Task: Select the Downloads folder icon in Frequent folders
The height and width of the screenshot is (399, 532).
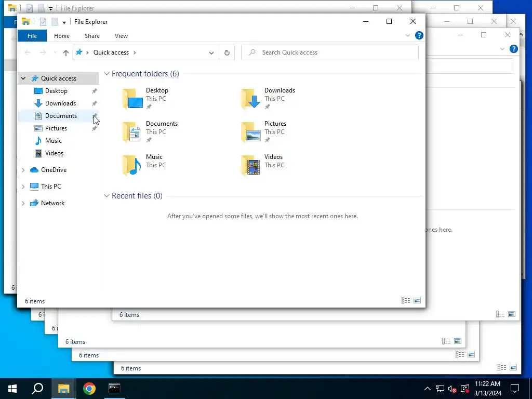Action: pos(250,99)
